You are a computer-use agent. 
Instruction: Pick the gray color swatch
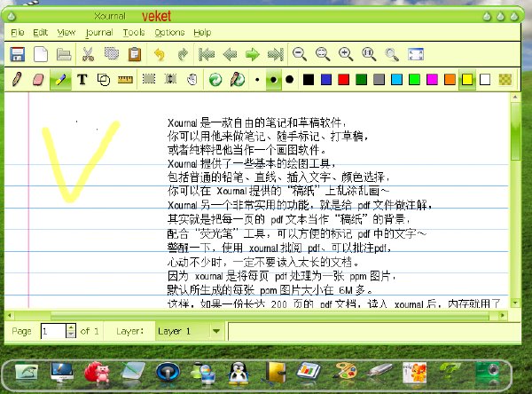[379, 80]
